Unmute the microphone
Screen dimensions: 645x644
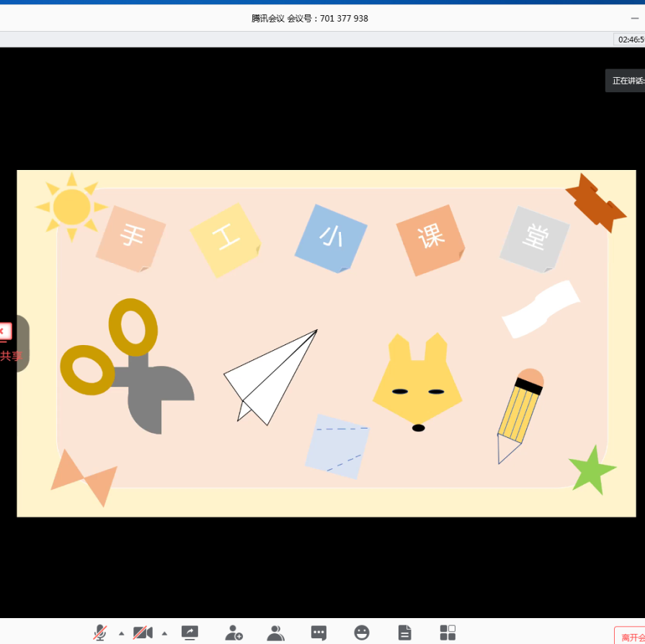pyautogui.click(x=100, y=632)
